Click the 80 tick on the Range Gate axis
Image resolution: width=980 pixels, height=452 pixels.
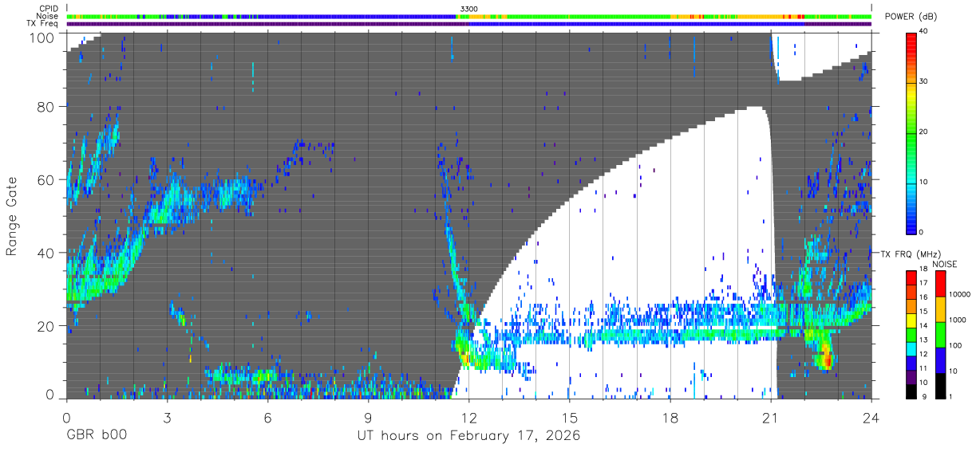coord(46,106)
